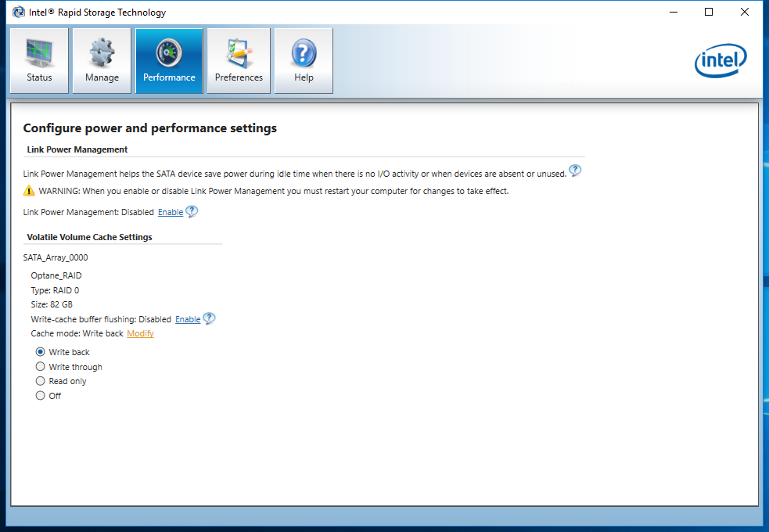Viewport: 769px width, 532px height.
Task: Click the yellow WARNING triangle icon
Action: click(x=29, y=191)
